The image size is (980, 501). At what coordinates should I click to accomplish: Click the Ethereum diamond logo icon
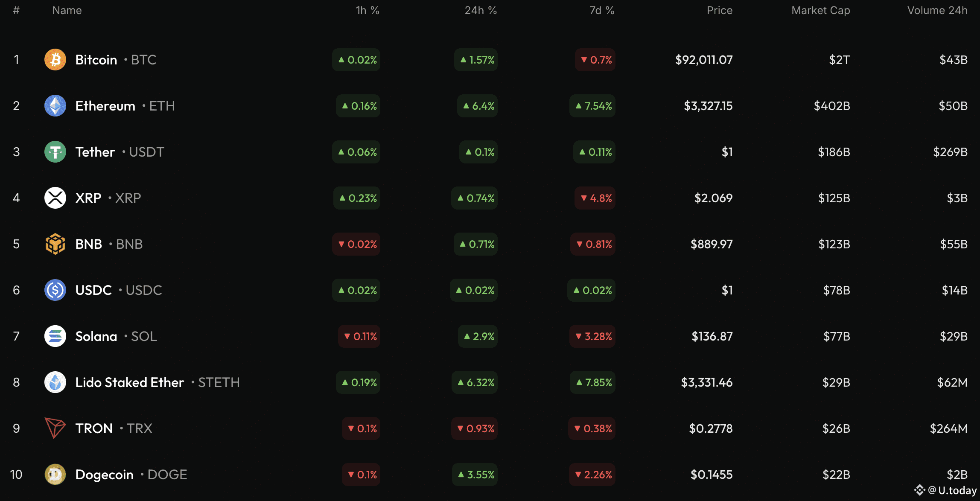click(x=55, y=106)
